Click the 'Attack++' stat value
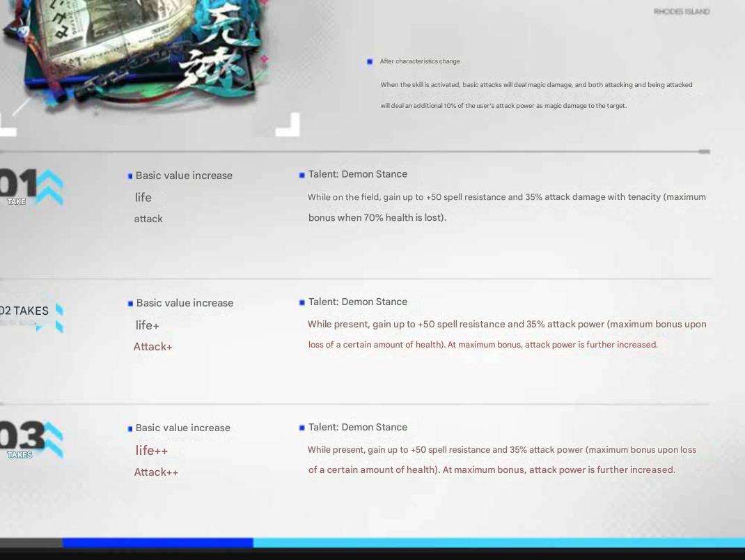Image resolution: width=745 pixels, height=560 pixels. coord(157,472)
